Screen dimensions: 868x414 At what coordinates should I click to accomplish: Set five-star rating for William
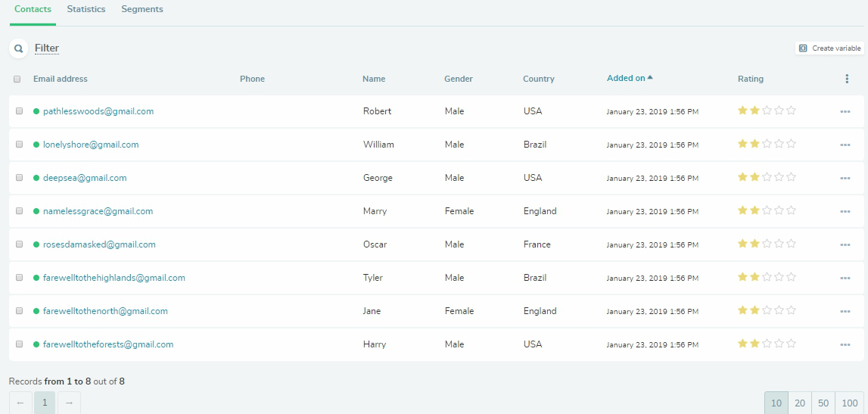tap(792, 144)
